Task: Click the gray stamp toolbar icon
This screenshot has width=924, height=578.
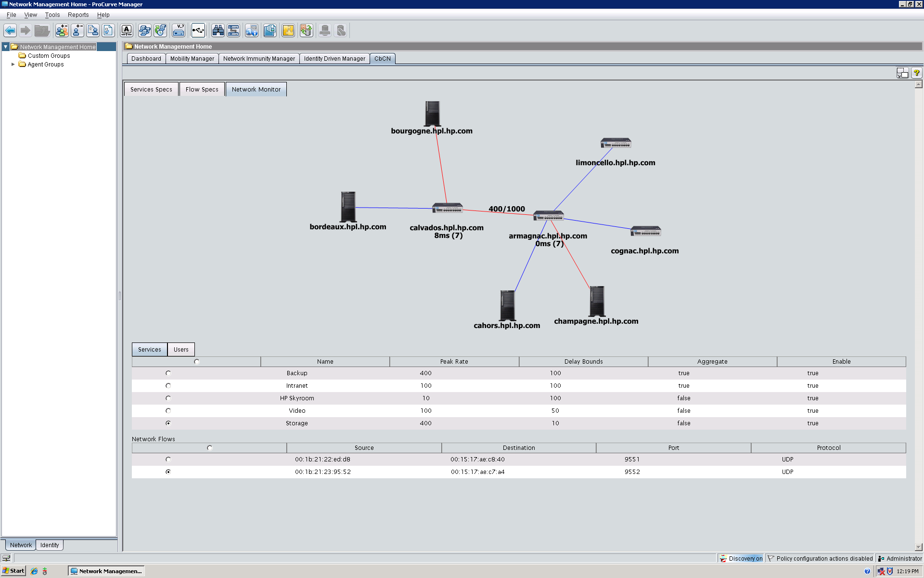Action: click(x=325, y=31)
